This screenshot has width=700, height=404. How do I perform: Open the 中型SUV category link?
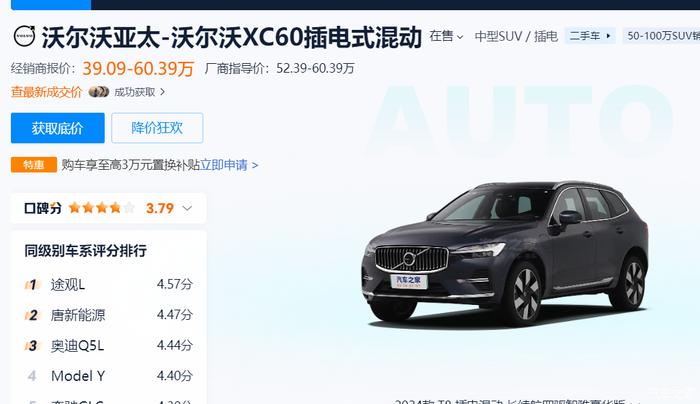tap(498, 36)
